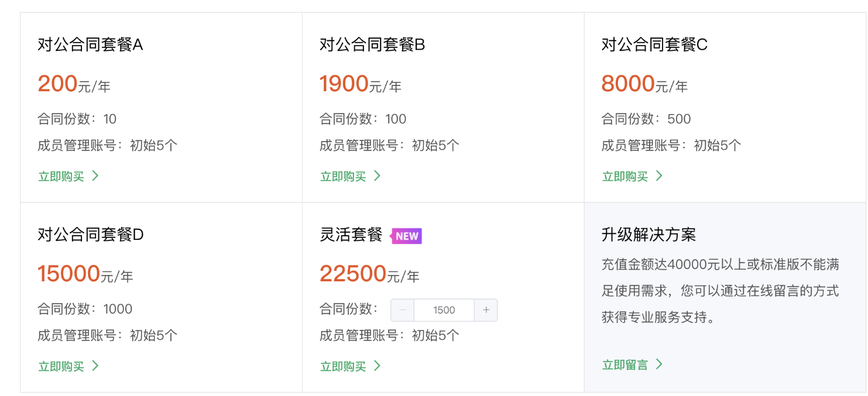Viewport: 868px width, 396px height.
Task: Click the arrow icon in the package C card
Action: click(659, 175)
